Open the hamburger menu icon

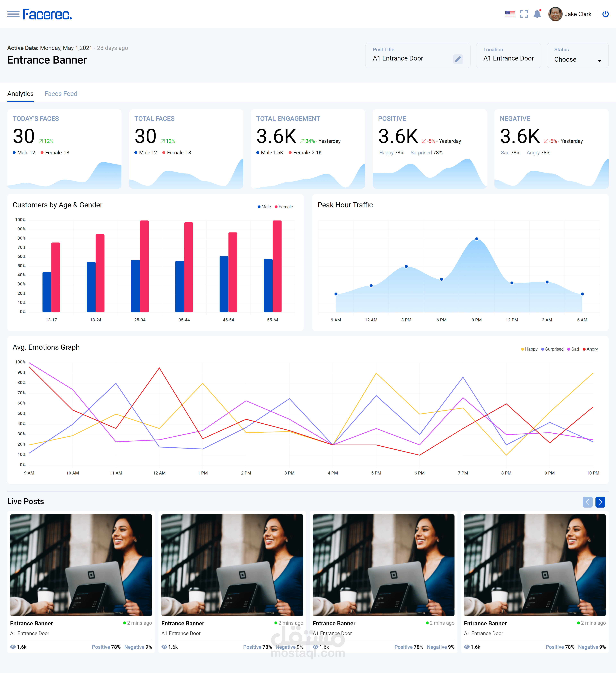[x=13, y=14]
